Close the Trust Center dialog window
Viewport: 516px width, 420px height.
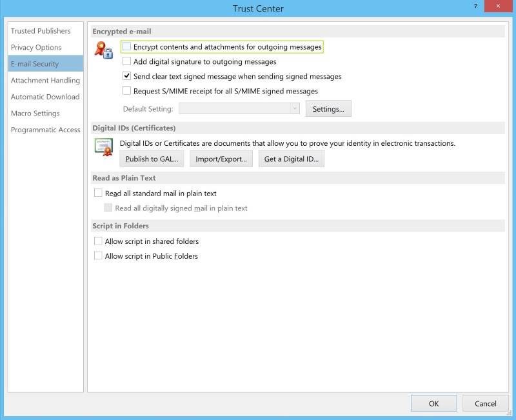click(499, 6)
